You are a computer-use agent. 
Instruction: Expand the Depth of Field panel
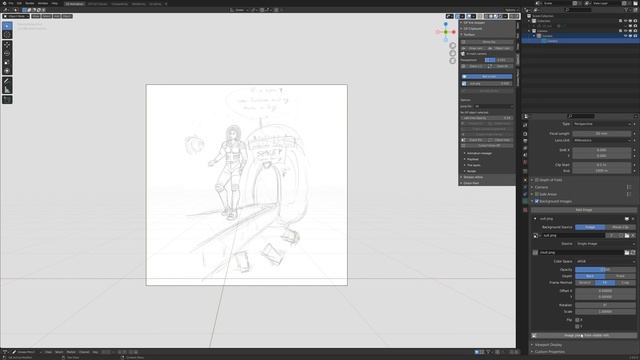532,180
